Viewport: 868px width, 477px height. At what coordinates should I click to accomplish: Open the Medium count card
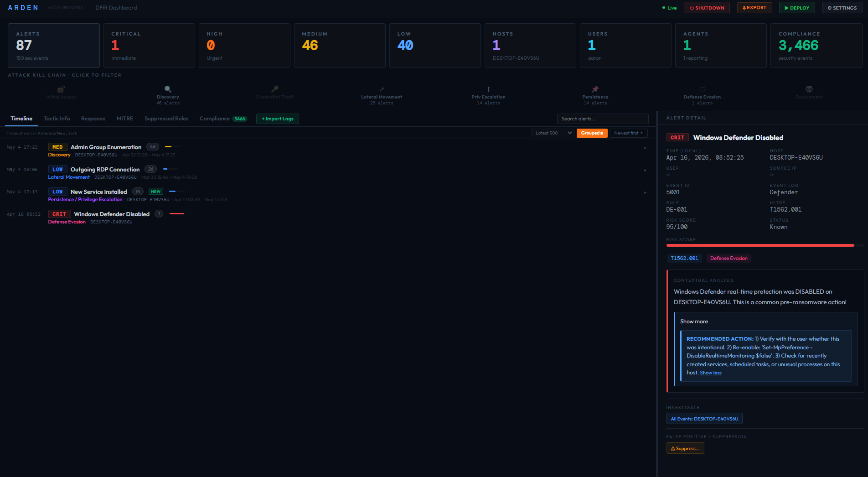pyautogui.click(x=340, y=46)
